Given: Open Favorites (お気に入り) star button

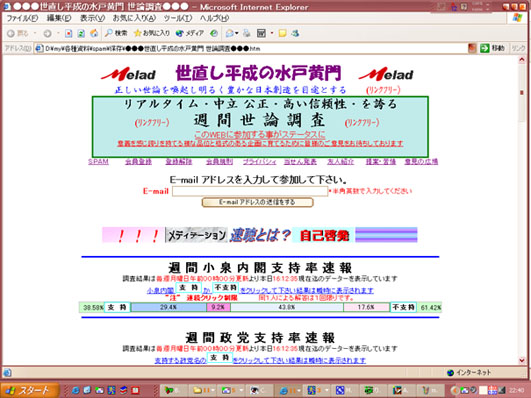Looking at the screenshot, I should [152, 33].
